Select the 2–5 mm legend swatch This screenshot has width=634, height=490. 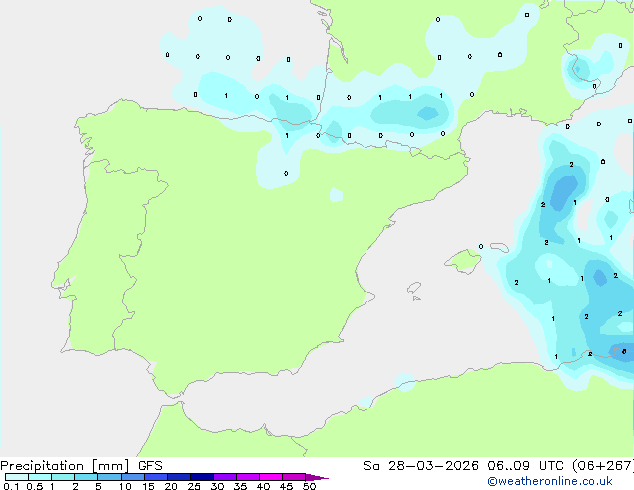point(86,477)
